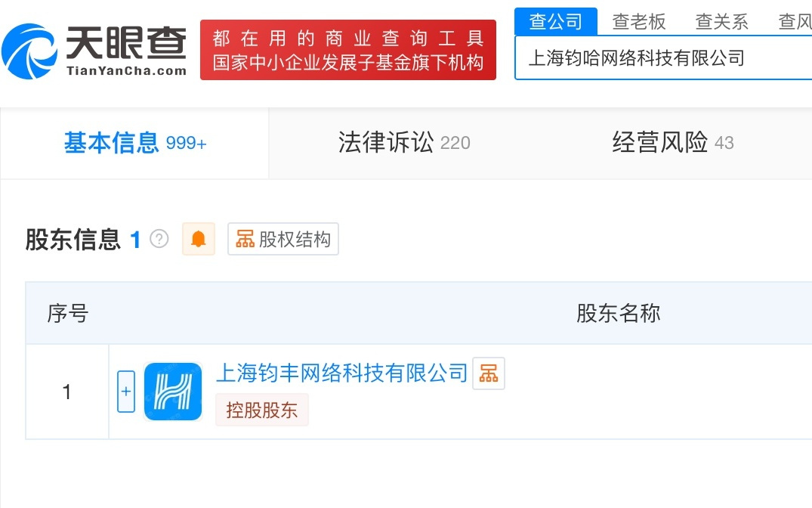Click the 股权结构 chart icon next to 股权结构 text
Screen dimensions: 812x508
[245, 238]
